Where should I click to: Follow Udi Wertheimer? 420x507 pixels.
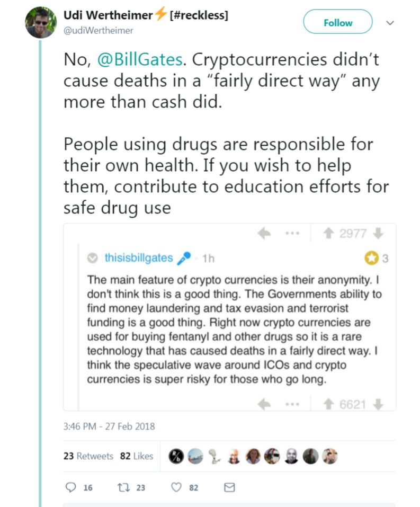(337, 22)
